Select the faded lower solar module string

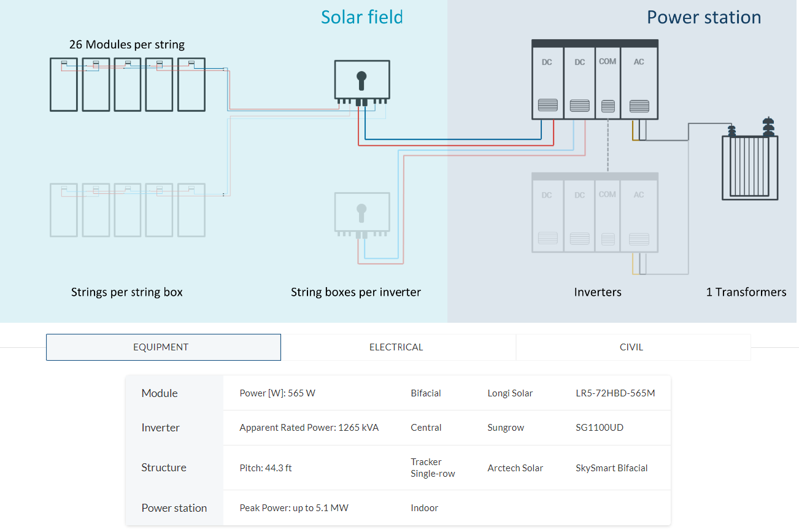pyautogui.click(x=128, y=210)
